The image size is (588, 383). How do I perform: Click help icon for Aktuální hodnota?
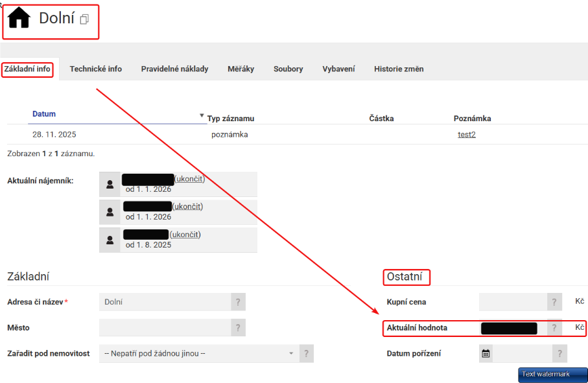554,328
